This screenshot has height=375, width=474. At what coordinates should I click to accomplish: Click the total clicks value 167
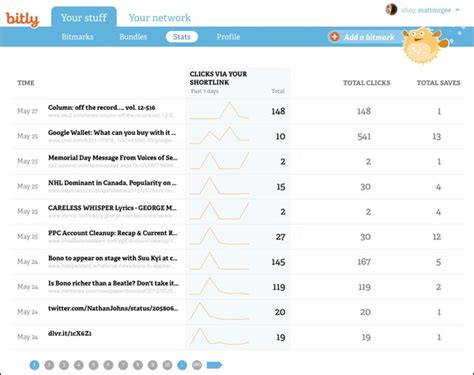(364, 262)
